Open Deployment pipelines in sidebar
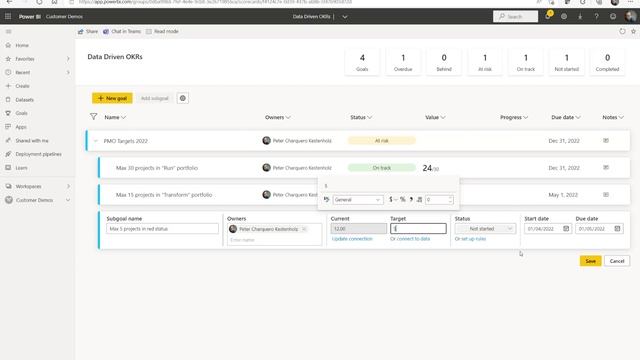The height and width of the screenshot is (360, 640). tap(37, 154)
